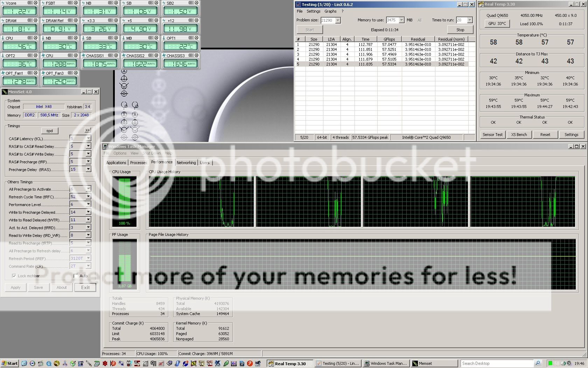Run XS Bench in Real Temp
Screen dimensions: 588x368
click(x=519, y=135)
